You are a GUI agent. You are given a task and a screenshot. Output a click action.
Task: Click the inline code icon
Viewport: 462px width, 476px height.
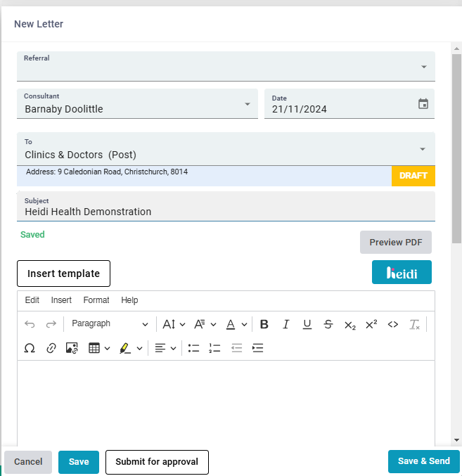pyautogui.click(x=393, y=324)
